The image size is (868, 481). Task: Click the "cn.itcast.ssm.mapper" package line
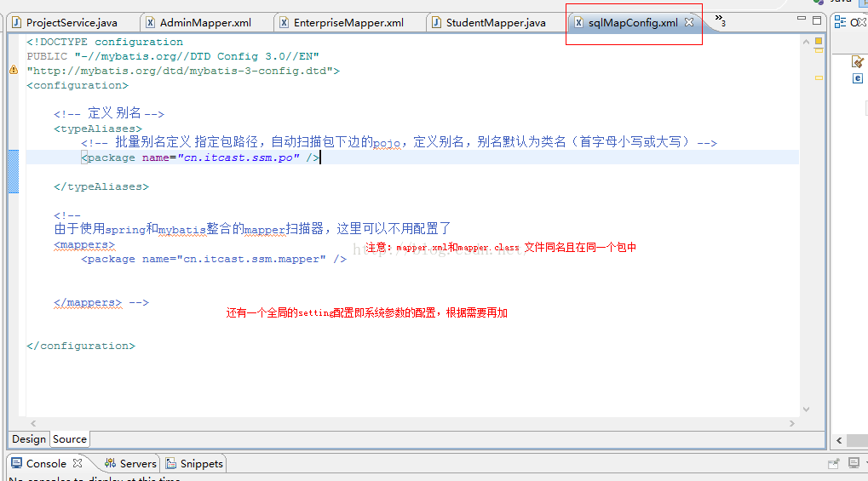click(x=214, y=259)
